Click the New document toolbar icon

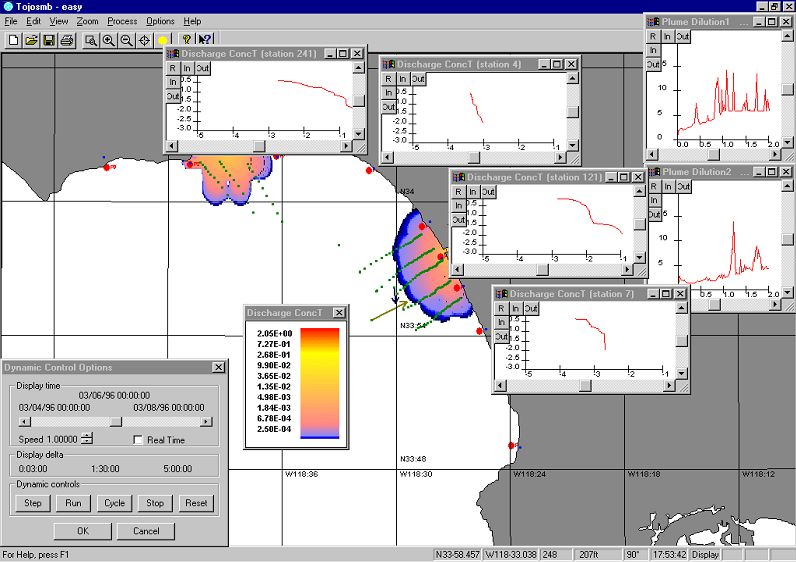click(14, 40)
